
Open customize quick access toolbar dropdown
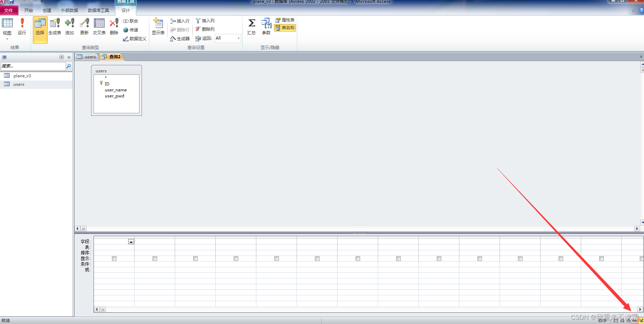pyautogui.click(x=42, y=1)
